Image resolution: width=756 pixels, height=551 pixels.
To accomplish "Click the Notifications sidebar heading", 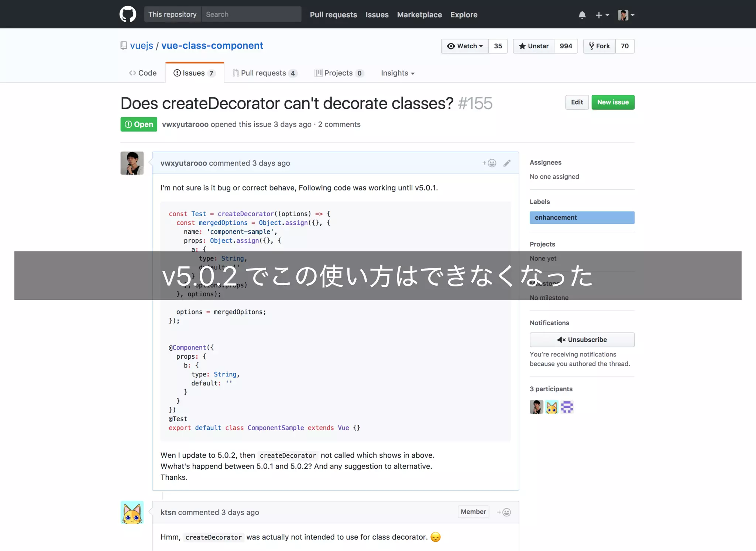I will click(549, 323).
